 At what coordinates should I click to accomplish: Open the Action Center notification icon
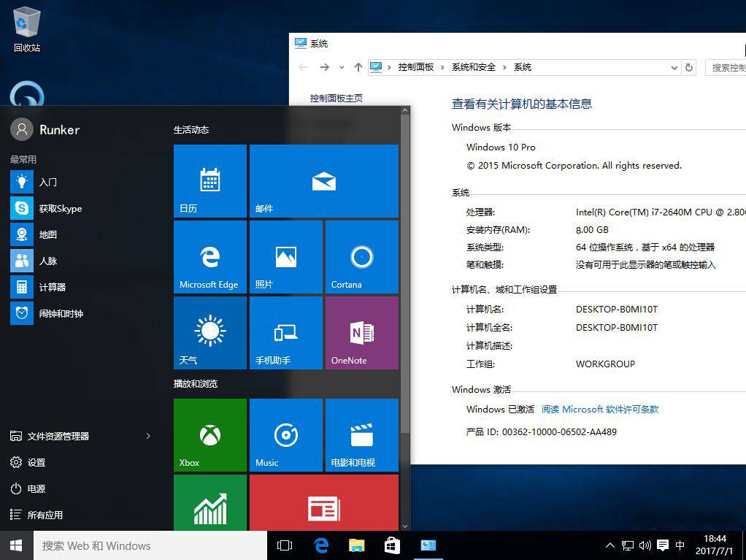coord(663,545)
